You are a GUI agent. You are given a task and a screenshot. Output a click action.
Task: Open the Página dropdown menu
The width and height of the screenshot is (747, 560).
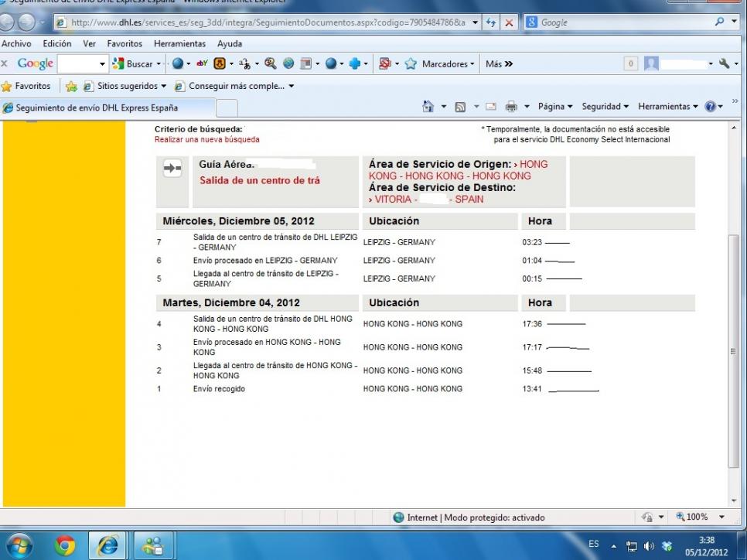tap(555, 107)
